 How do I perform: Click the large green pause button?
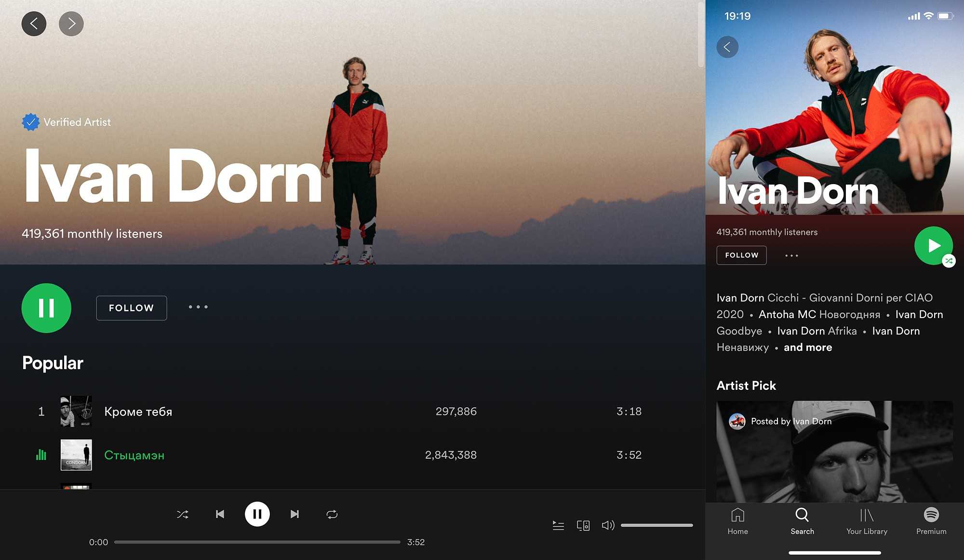click(46, 308)
